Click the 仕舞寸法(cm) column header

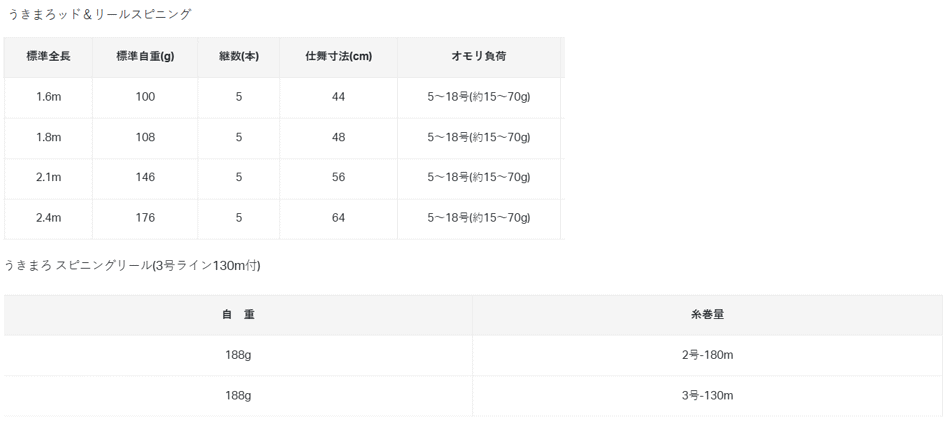(x=338, y=56)
